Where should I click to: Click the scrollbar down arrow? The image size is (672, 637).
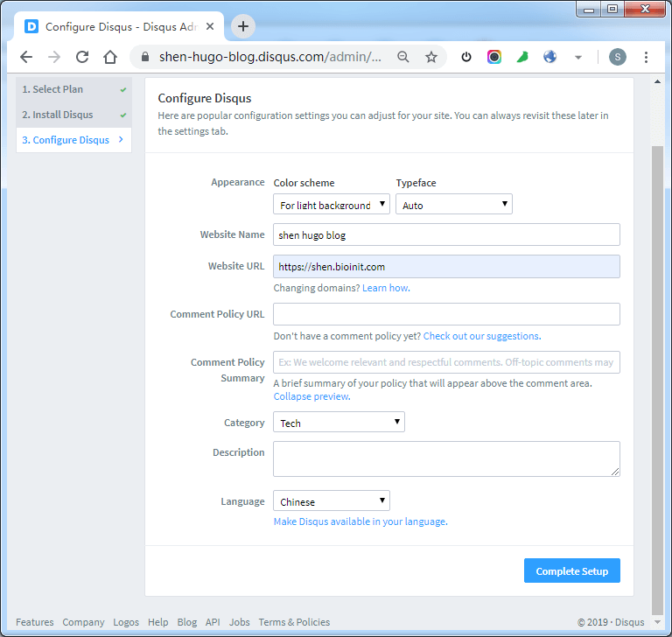point(657,622)
